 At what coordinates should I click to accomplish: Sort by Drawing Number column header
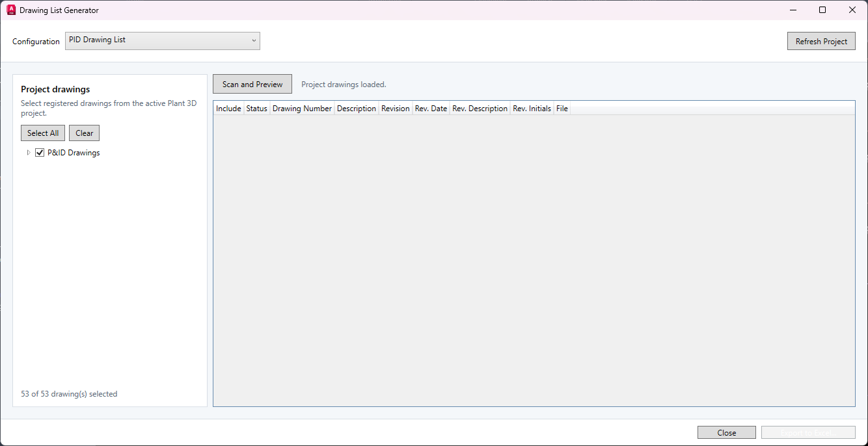(302, 109)
